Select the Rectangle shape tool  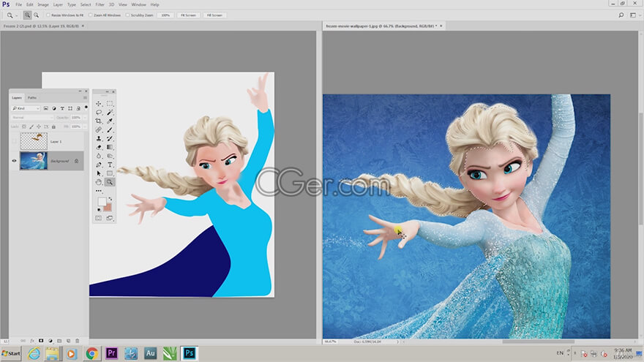(110, 173)
